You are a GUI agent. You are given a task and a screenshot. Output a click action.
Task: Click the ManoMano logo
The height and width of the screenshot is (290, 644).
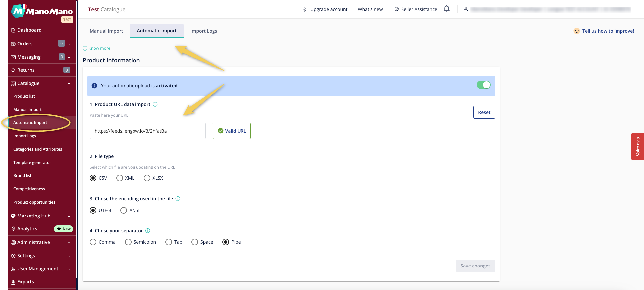point(42,11)
